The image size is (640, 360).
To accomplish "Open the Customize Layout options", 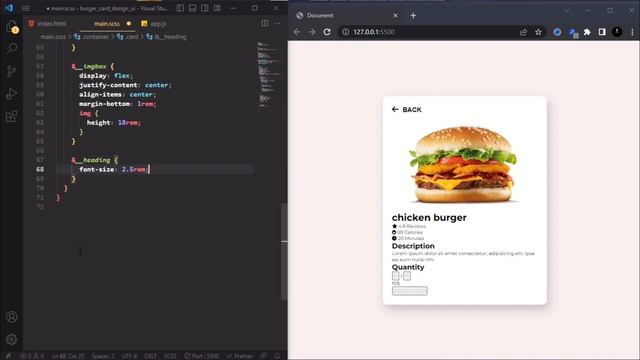I will point(217,8).
